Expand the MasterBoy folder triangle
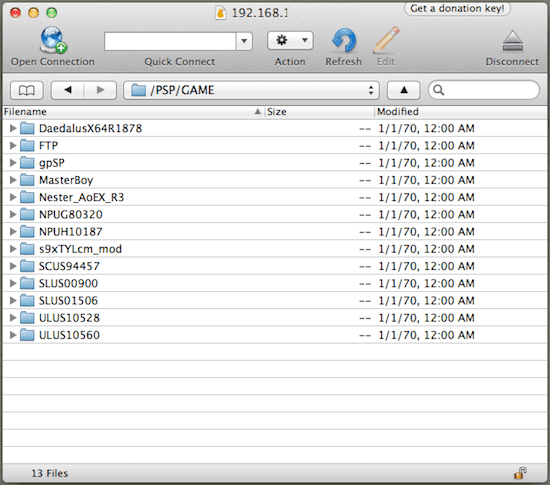 [13, 180]
